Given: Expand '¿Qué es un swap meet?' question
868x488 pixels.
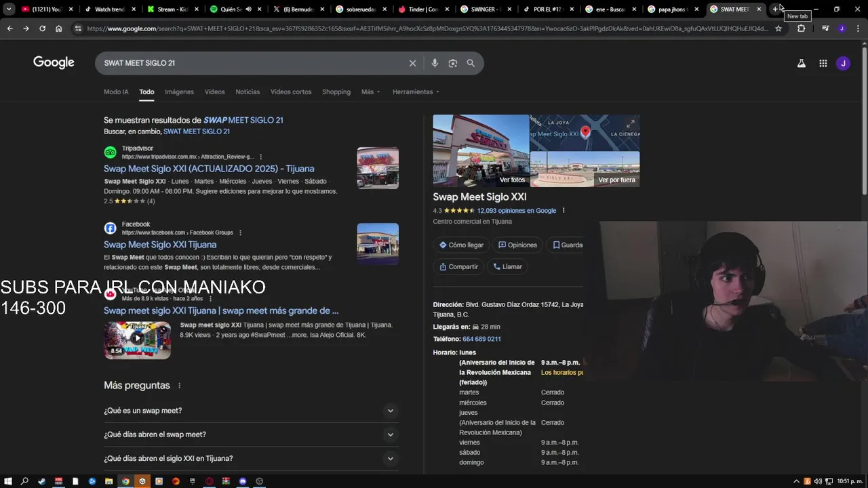Looking at the screenshot, I should coord(250,411).
